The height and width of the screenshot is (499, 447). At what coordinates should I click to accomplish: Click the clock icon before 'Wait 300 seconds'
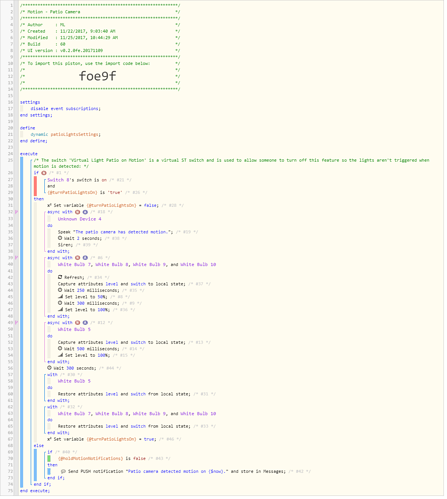click(49, 369)
